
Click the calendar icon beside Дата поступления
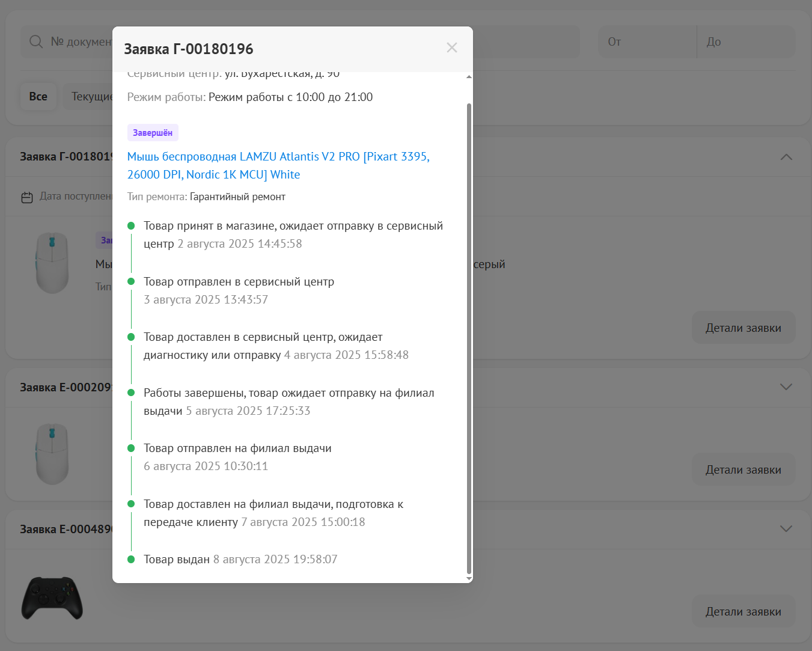[27, 197]
